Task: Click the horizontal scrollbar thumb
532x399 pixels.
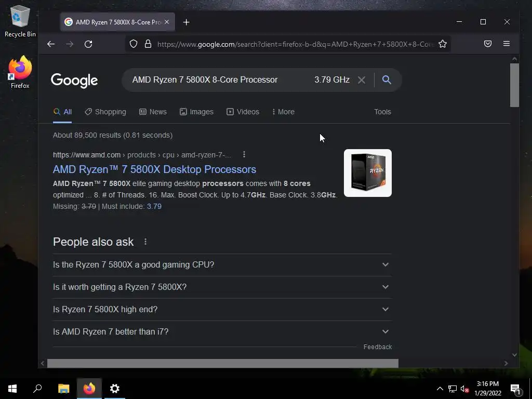Action: click(x=222, y=363)
